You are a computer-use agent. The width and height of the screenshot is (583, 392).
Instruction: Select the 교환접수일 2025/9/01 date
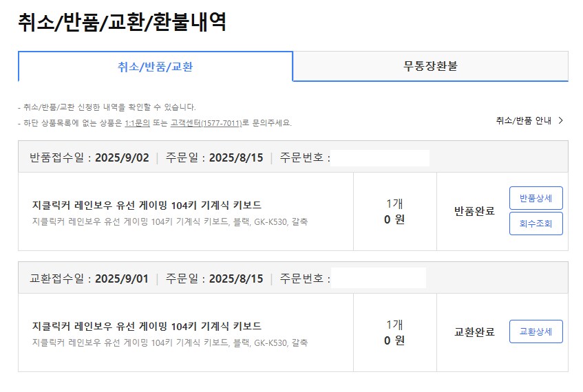point(121,279)
